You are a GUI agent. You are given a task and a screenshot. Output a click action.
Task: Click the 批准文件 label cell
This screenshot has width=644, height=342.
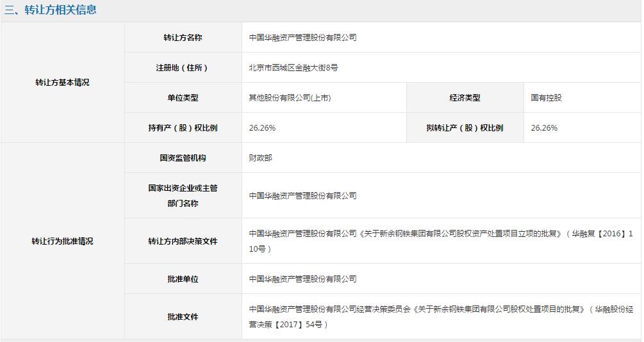(x=183, y=316)
